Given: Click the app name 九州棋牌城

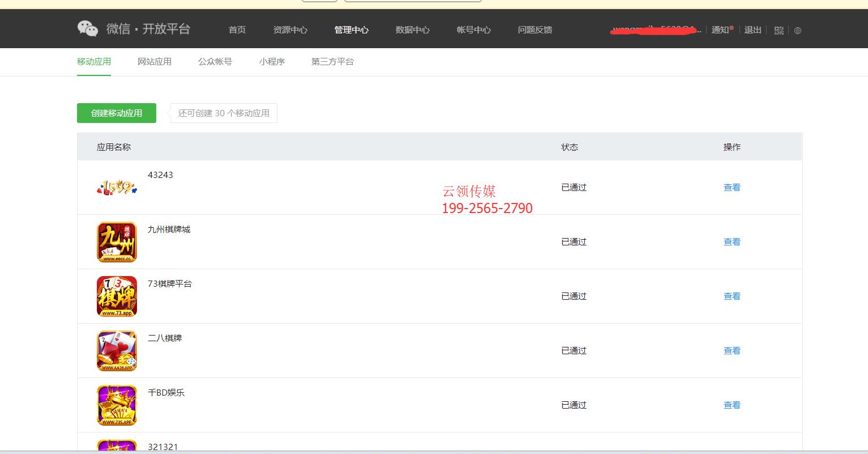Looking at the screenshot, I should tap(169, 230).
